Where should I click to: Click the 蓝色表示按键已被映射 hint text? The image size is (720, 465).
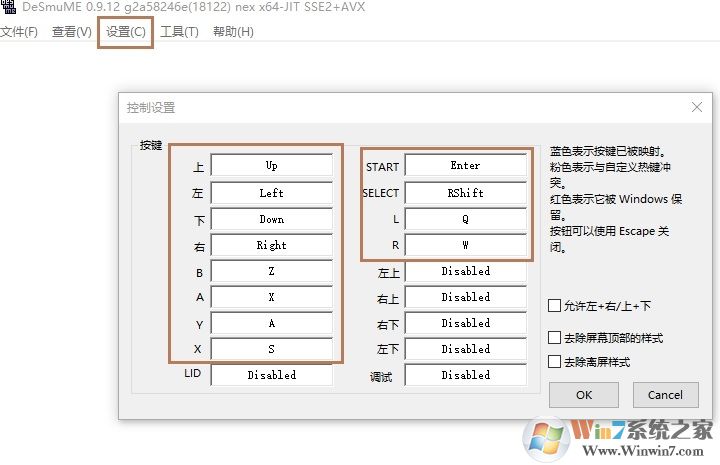[608, 151]
